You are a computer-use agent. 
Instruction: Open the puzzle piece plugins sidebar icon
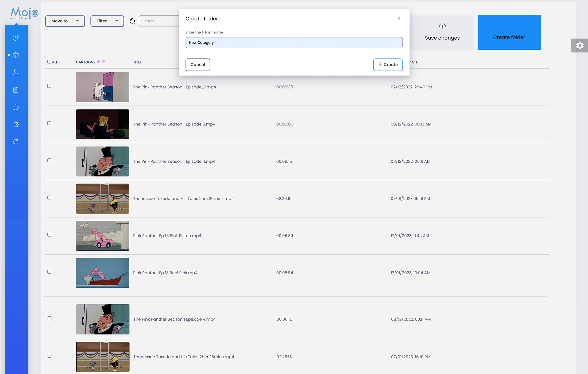(16, 107)
